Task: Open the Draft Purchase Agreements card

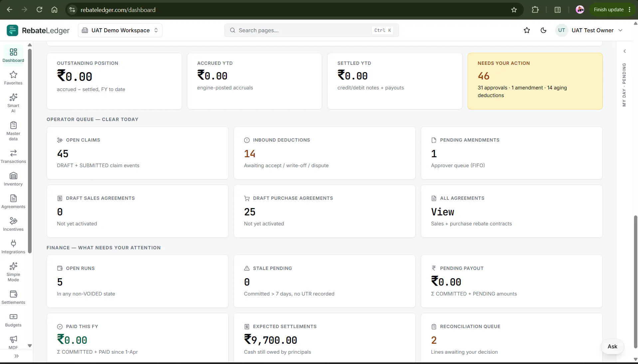Action: tap(324, 211)
